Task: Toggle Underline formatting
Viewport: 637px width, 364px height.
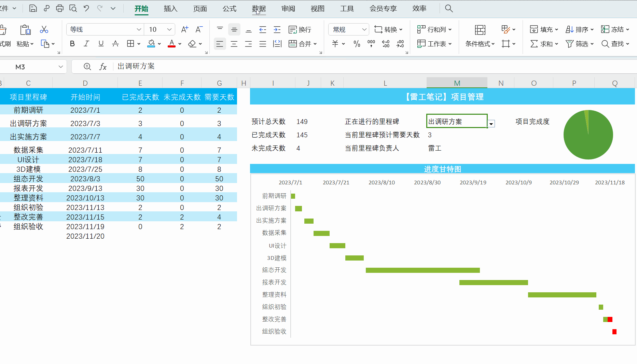Action: click(x=101, y=44)
